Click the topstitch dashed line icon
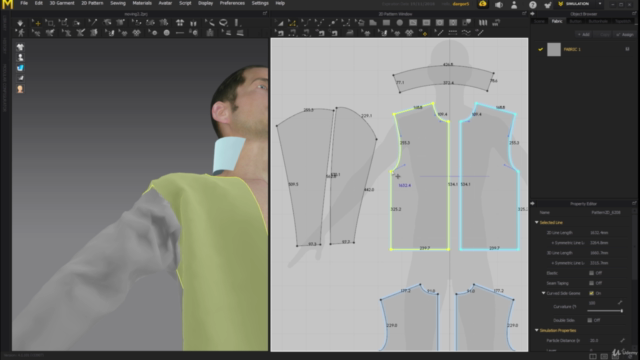The image size is (640, 360). (x=453, y=33)
